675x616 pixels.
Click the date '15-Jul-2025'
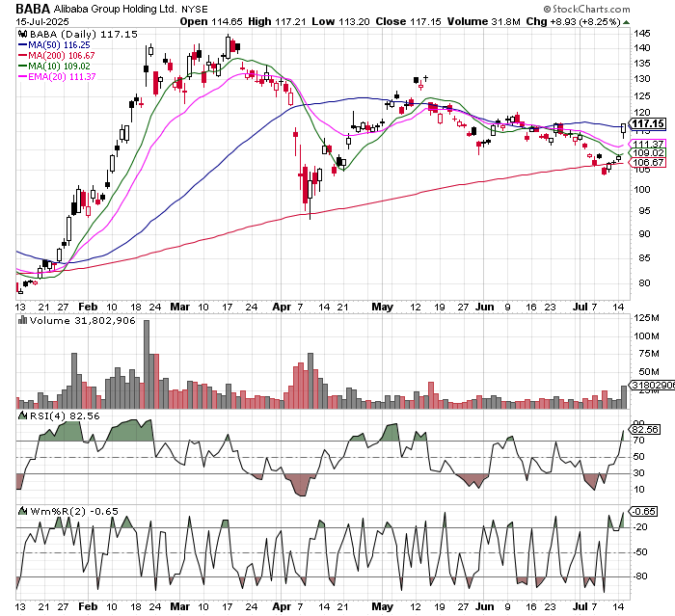42,21
